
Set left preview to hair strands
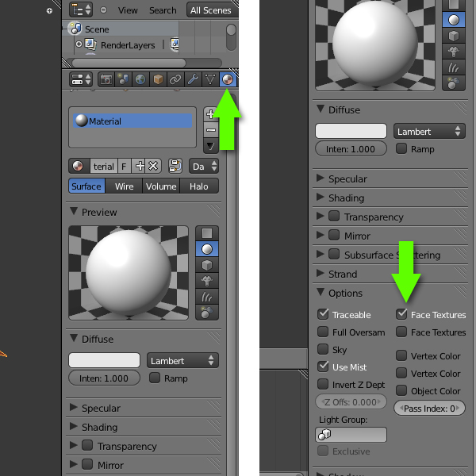pos(207,297)
